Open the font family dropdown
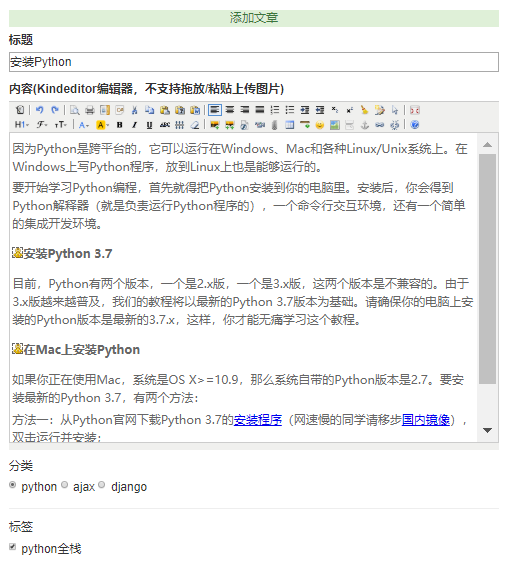506x562 pixels. point(42,125)
